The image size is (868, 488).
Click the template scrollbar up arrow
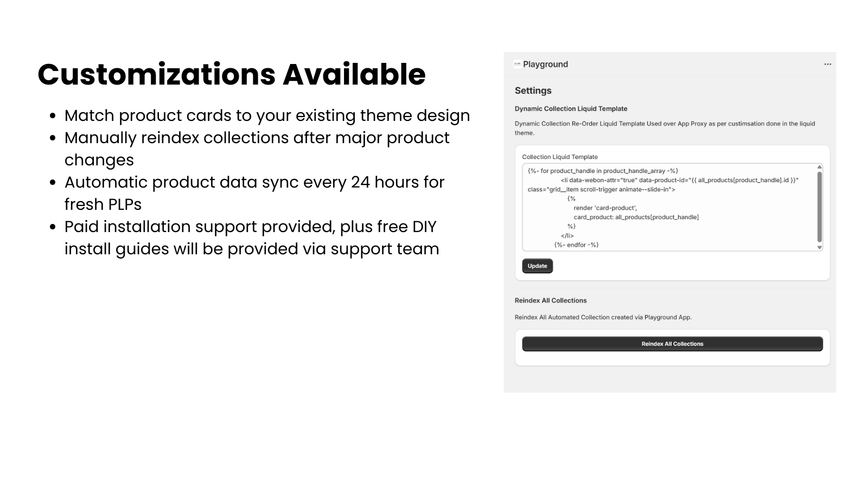819,167
